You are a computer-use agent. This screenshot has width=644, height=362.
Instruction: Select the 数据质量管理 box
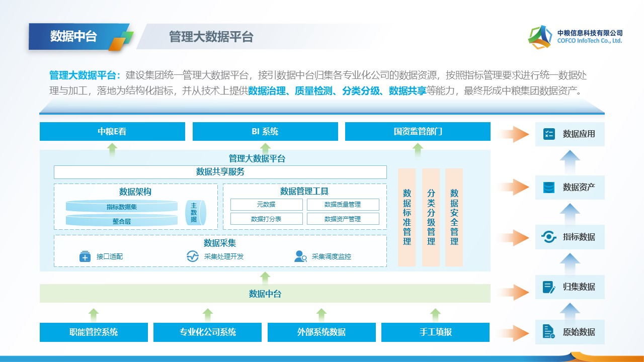click(x=343, y=205)
